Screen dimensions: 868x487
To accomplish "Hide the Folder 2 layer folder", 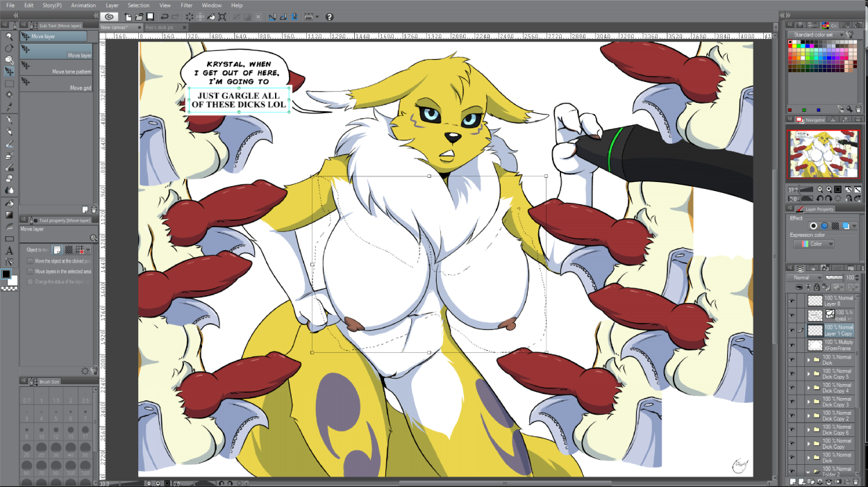I will click(x=791, y=472).
